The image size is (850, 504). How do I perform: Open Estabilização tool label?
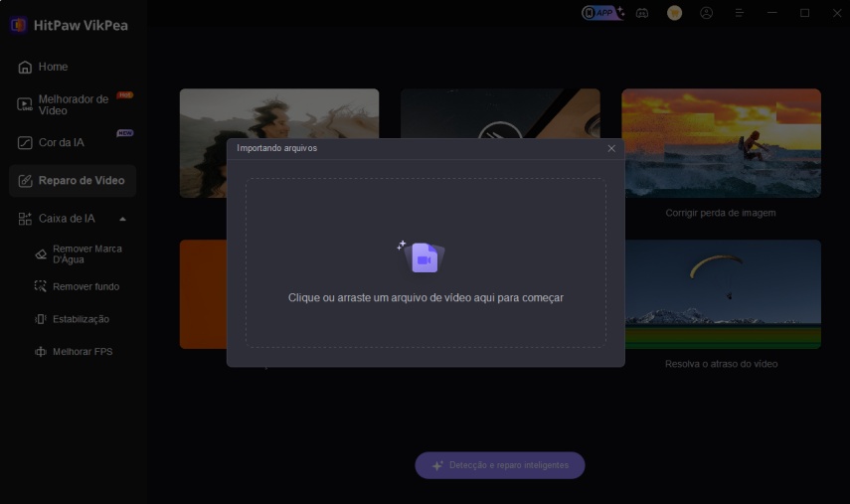coord(81,319)
